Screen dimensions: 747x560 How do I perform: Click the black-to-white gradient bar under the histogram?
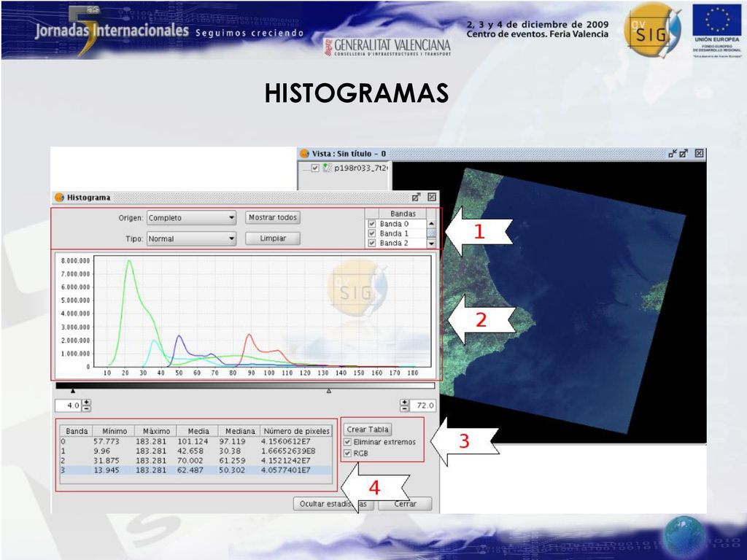click(x=245, y=385)
